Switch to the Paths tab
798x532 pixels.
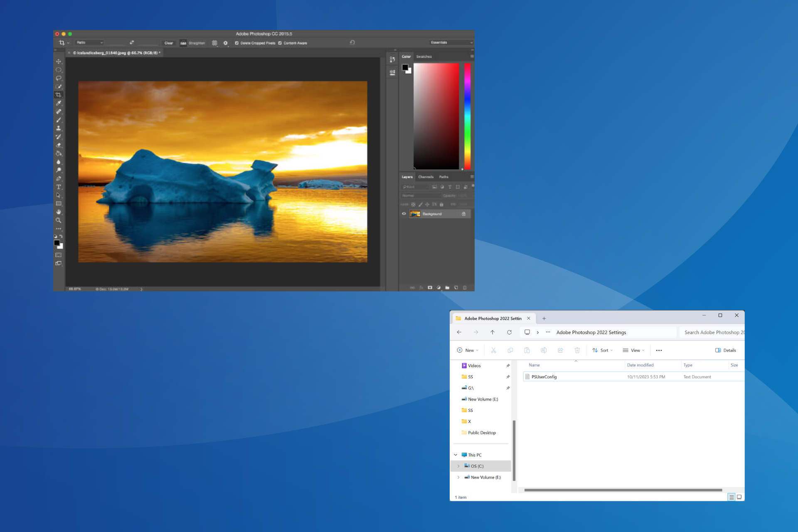pyautogui.click(x=444, y=177)
